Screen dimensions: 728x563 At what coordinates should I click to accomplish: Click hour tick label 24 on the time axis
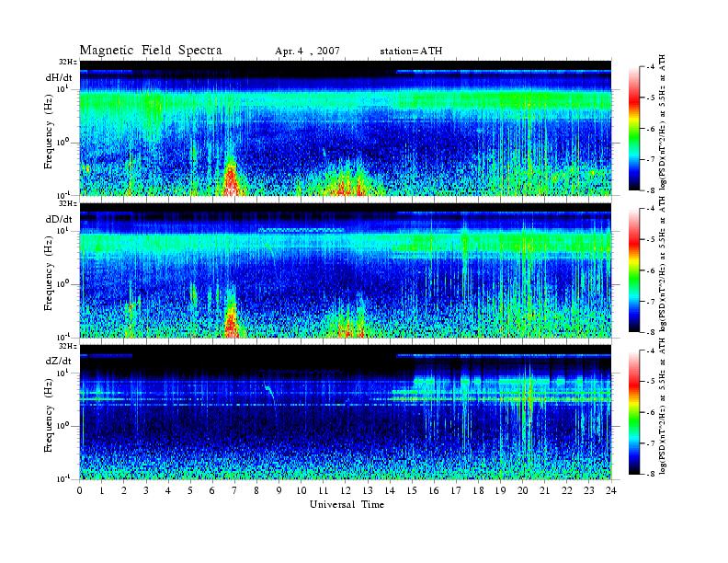tap(611, 491)
